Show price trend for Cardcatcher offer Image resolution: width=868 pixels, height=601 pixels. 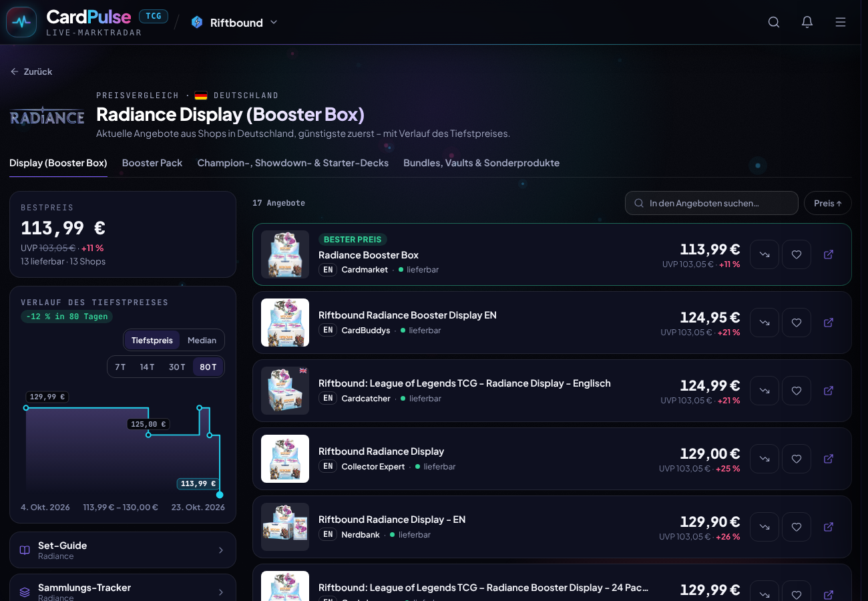click(765, 391)
